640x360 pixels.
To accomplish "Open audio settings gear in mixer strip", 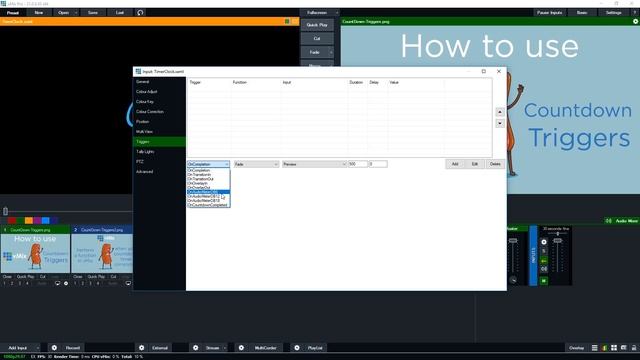I will click(544, 242).
